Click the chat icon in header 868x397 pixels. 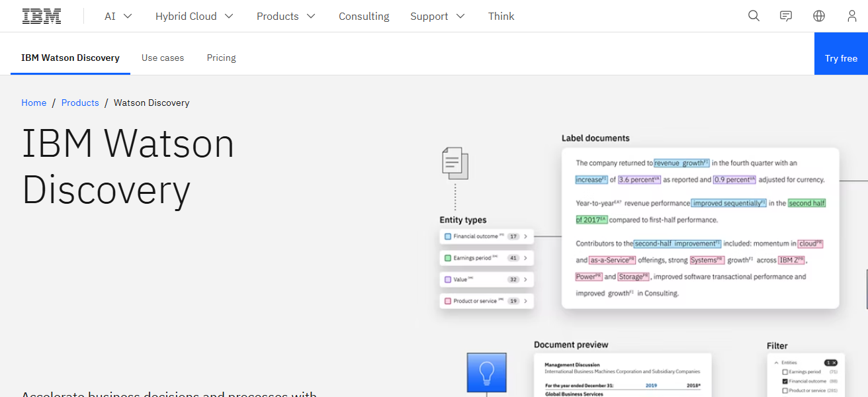coord(785,15)
